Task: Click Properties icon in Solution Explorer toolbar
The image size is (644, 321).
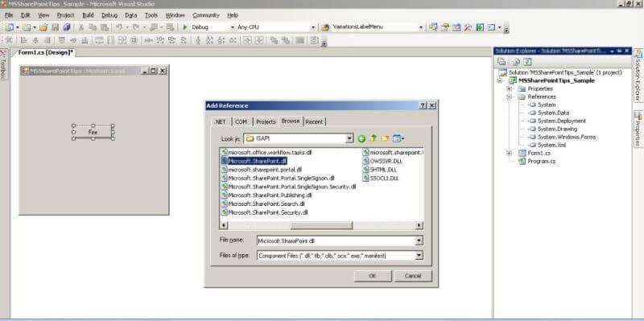Action: [x=502, y=62]
